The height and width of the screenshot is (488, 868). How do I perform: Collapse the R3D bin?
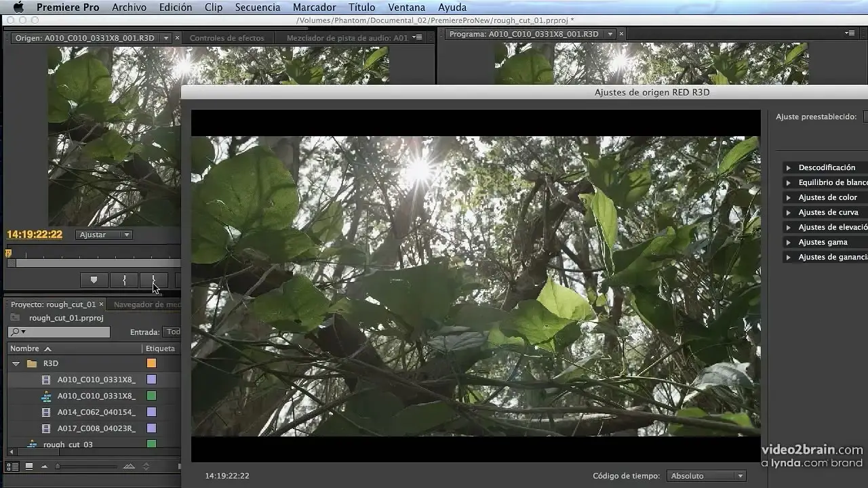[x=16, y=363]
